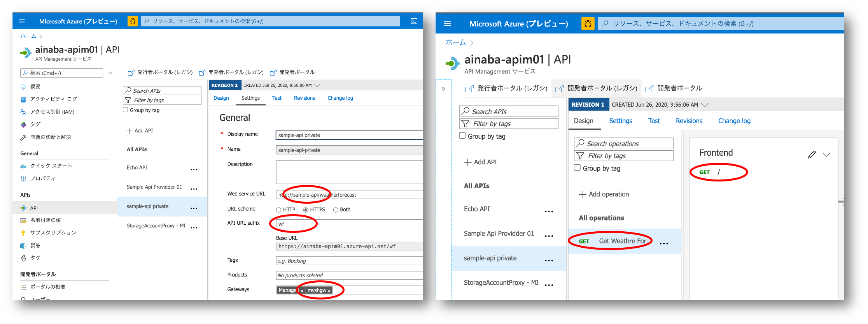The width and height of the screenshot is (868, 324).
Task: Expand Frontend section chevron
Action: pos(826,155)
